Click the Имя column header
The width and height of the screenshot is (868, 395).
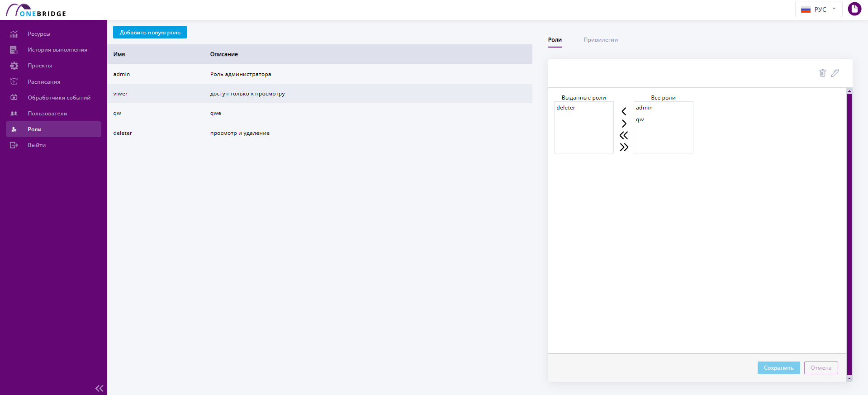119,54
